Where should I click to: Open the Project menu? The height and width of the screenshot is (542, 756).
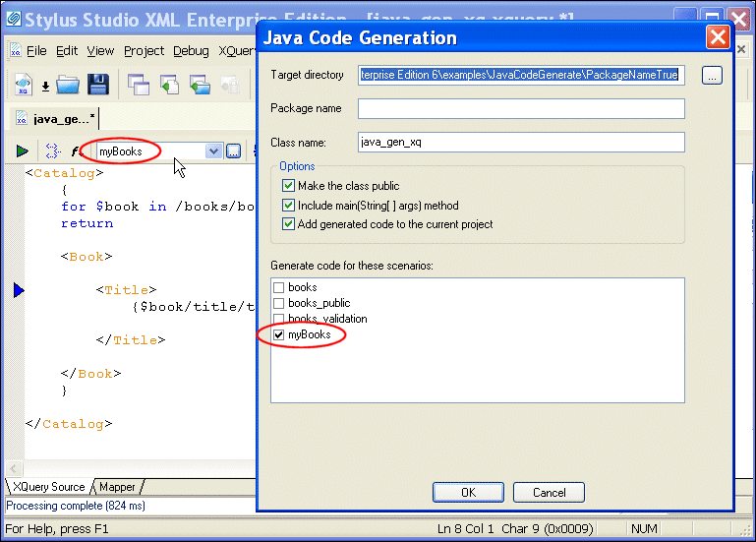click(144, 51)
